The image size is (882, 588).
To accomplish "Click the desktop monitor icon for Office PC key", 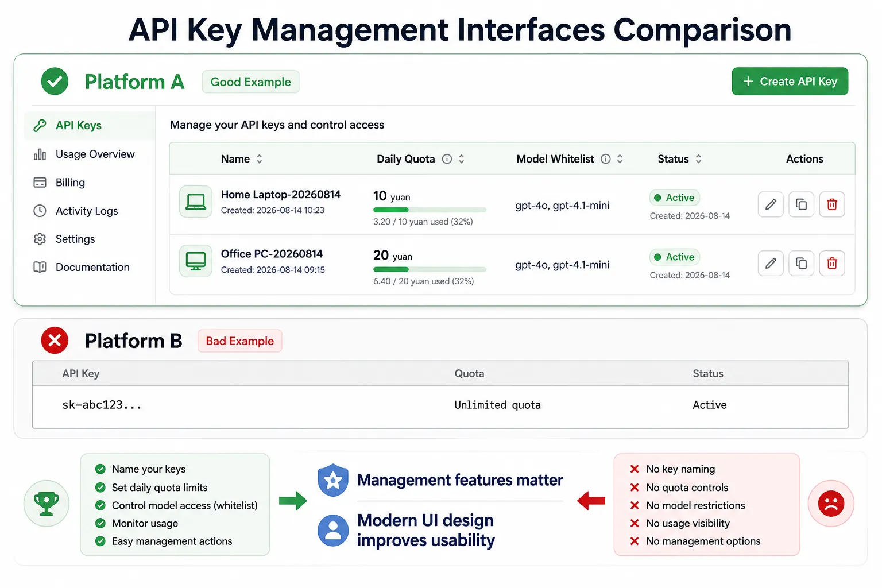I will [x=196, y=261].
